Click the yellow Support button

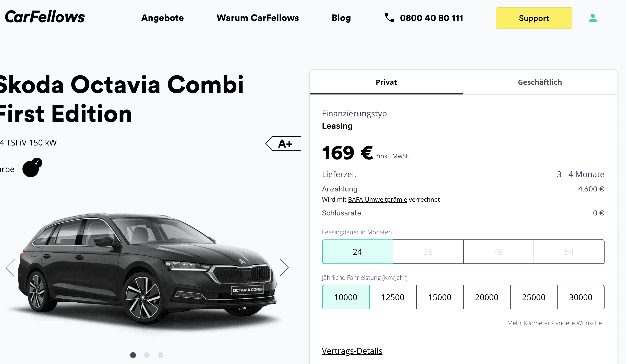click(x=534, y=18)
